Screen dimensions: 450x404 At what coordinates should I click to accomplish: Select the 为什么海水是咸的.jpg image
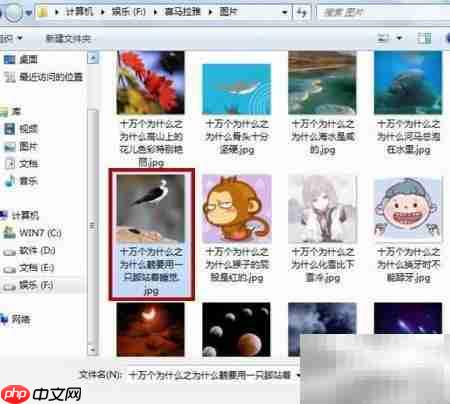click(x=322, y=102)
